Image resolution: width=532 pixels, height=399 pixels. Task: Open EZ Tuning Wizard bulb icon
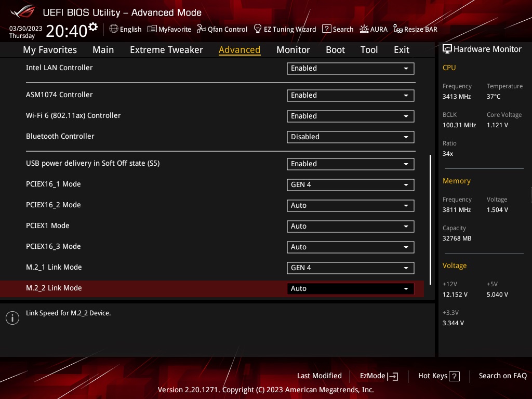coord(258,29)
